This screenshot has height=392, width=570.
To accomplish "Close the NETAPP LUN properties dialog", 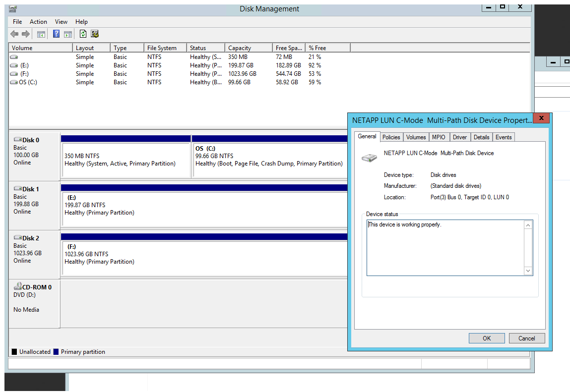I will pos(541,118).
